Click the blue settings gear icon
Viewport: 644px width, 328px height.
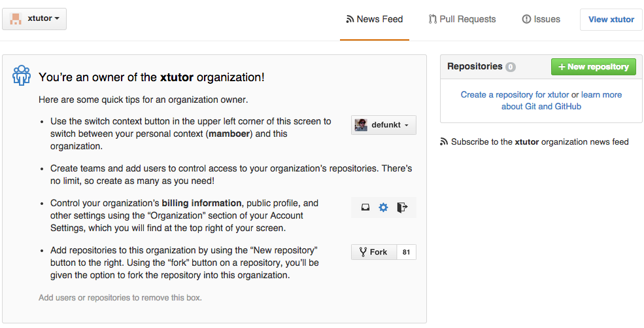[x=383, y=208]
